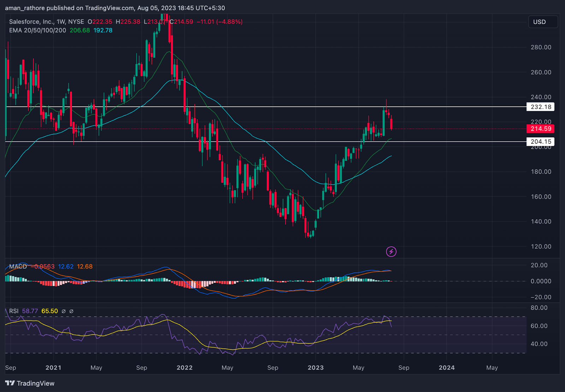565x392 pixels.
Task: Click the 2021 label on time axis
Action: click(x=53, y=368)
